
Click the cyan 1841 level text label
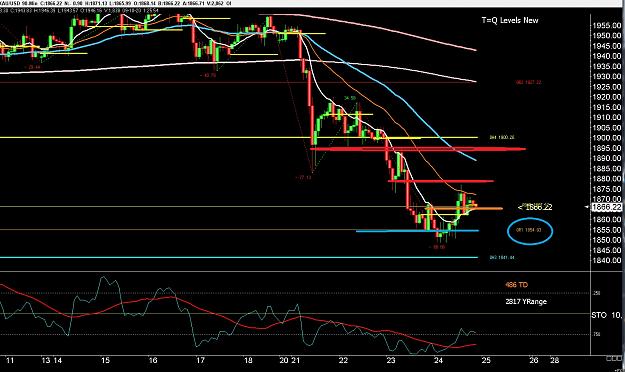[x=502, y=258]
